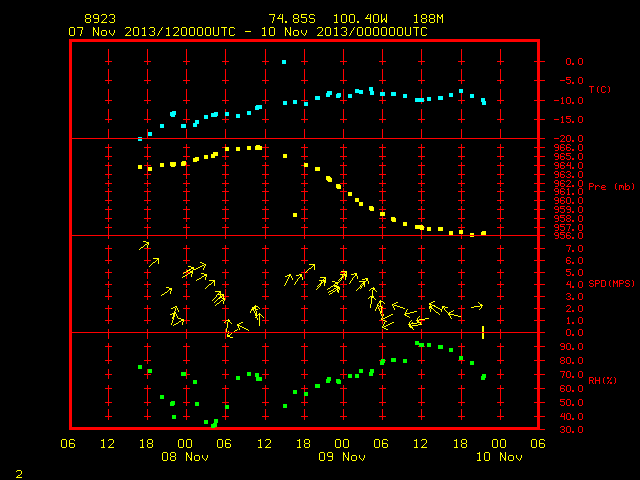Click the Pre (mb) axis label

pyautogui.click(x=611, y=187)
